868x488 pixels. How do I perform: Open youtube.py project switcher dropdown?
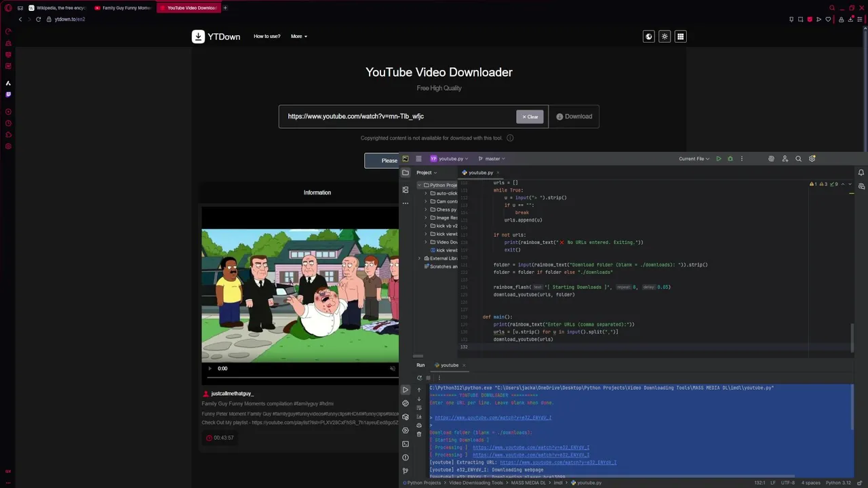[449, 159]
